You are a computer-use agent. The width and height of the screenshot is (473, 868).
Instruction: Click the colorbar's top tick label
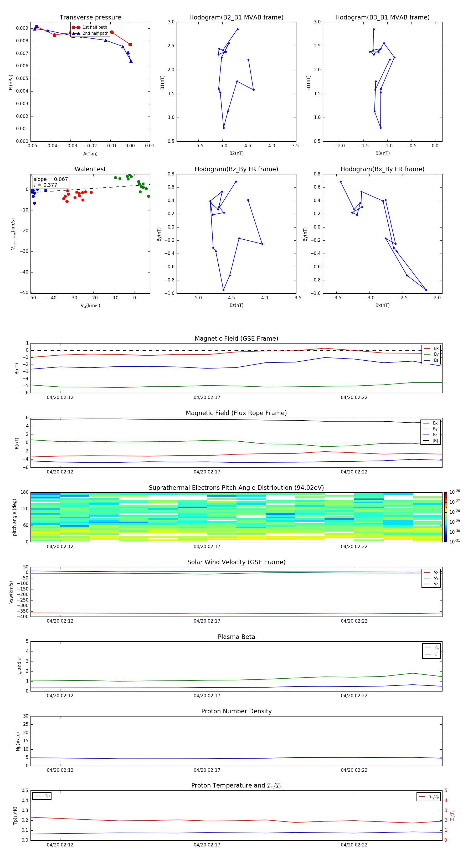[455, 492]
